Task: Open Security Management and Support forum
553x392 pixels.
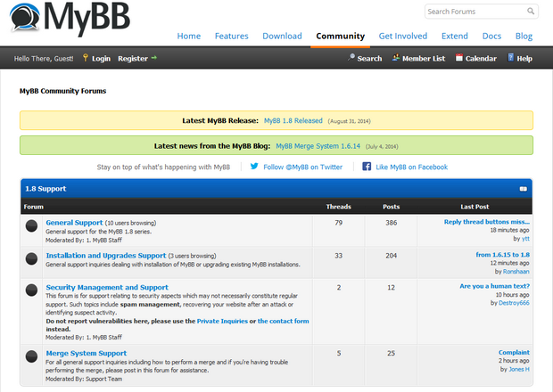Action: pyautogui.click(x=107, y=288)
